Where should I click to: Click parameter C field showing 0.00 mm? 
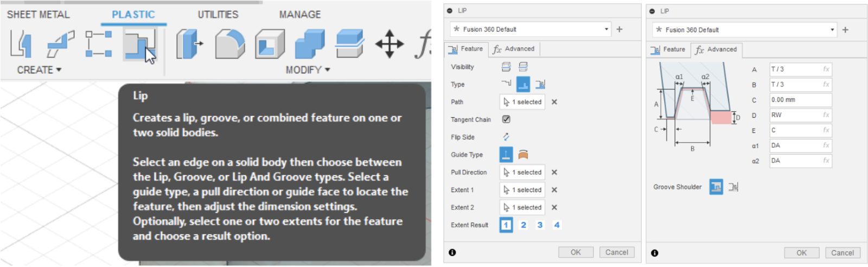click(x=801, y=100)
